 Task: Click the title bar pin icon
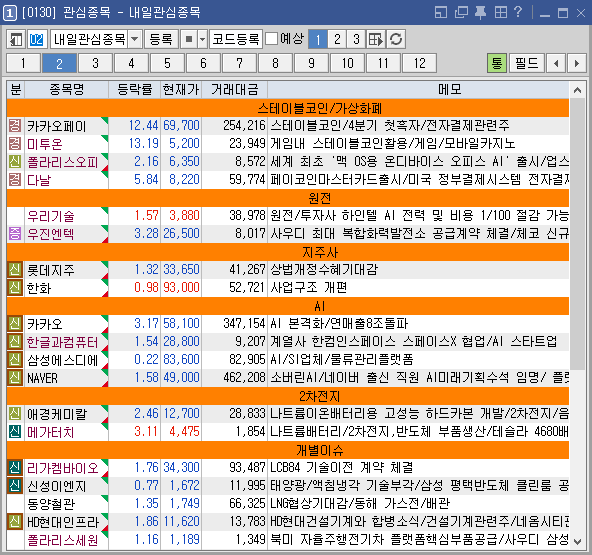click(x=480, y=12)
